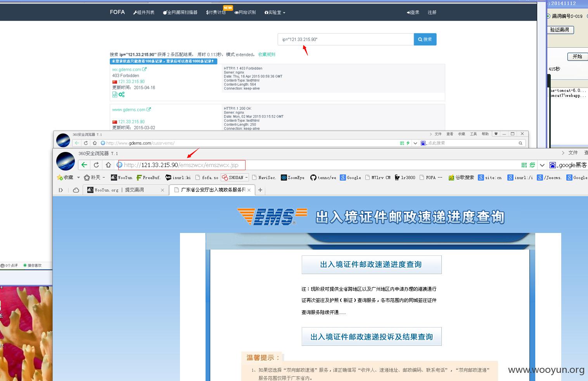Open 工具 menu in gdems.com window

pos(473,134)
